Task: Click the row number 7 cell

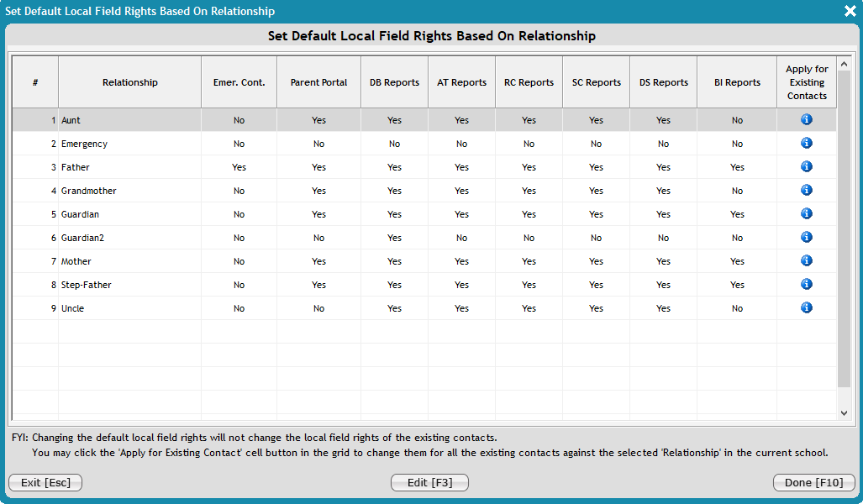Action: click(35, 261)
